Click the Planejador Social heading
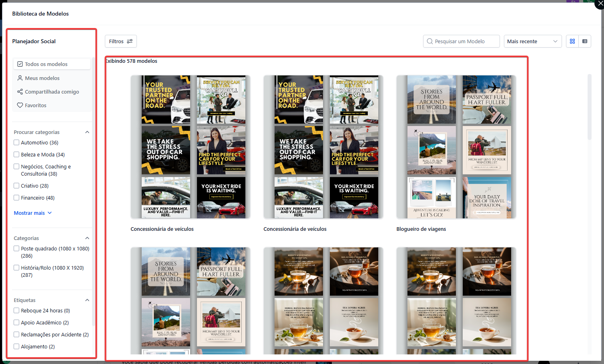The width and height of the screenshot is (604, 364). click(x=34, y=41)
